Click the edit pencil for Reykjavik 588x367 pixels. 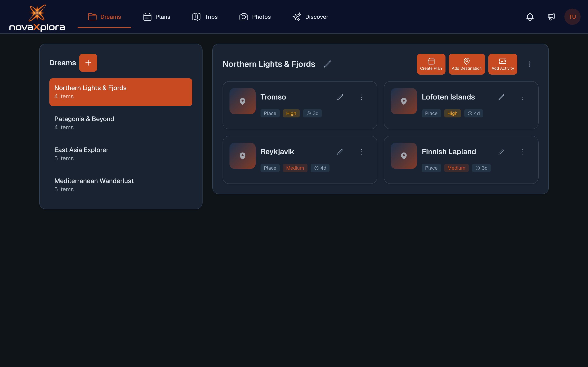point(340,152)
